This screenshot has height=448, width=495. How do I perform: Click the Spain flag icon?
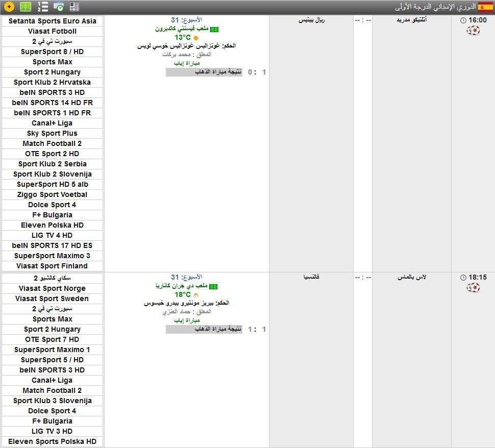point(485,7)
